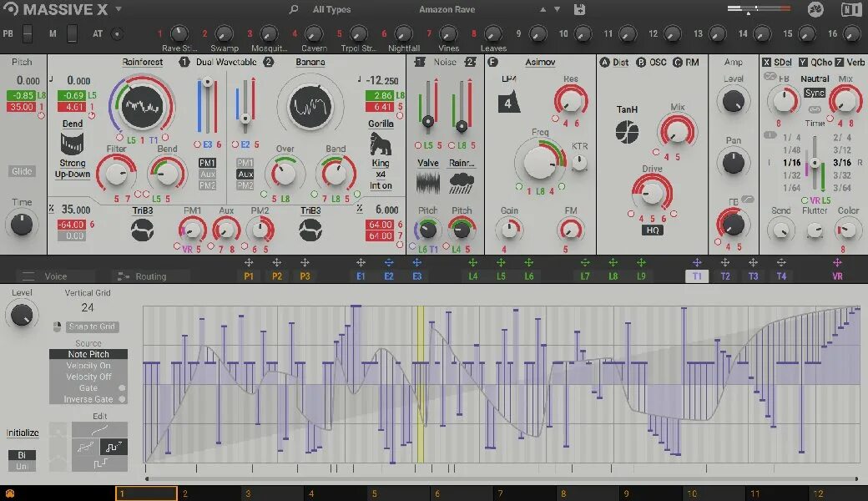Screen dimensions: 868x501
Task: Step to next preset with down arrow
Action: pos(557,9)
